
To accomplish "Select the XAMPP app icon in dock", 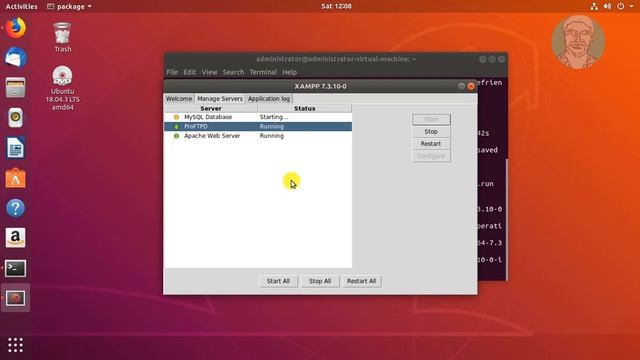I will click(16, 298).
